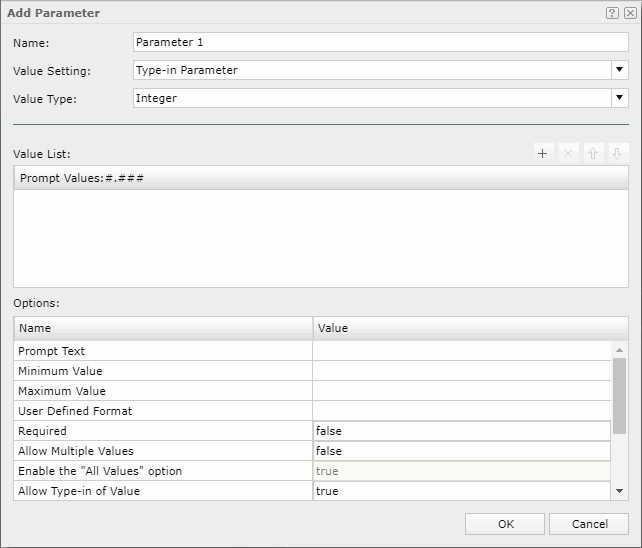Expand the Value Setting dropdown
The height and width of the screenshot is (548, 642).
619,70
